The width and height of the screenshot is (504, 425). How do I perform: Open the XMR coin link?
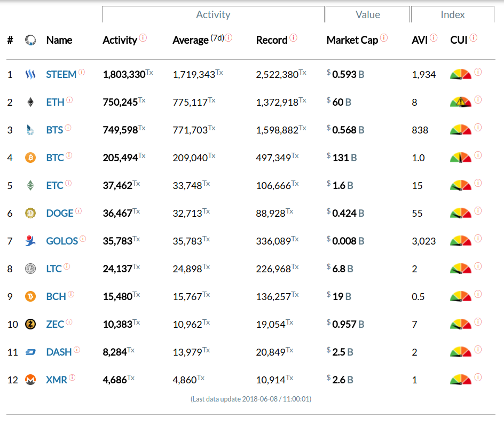(57, 380)
